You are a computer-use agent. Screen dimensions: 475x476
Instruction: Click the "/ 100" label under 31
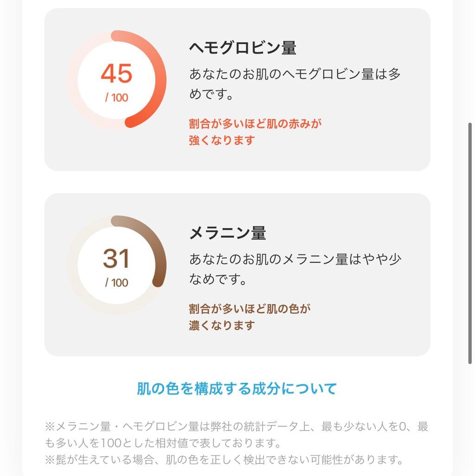[116, 283]
